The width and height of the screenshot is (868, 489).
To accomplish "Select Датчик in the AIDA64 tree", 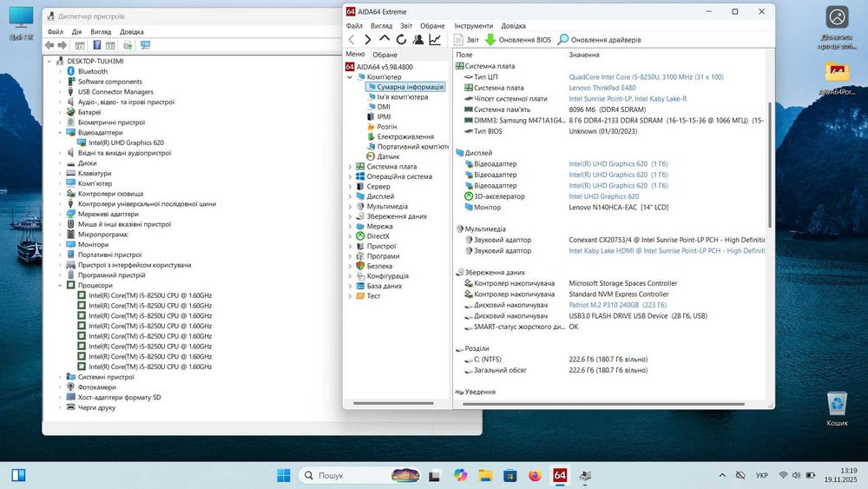I will click(x=388, y=156).
